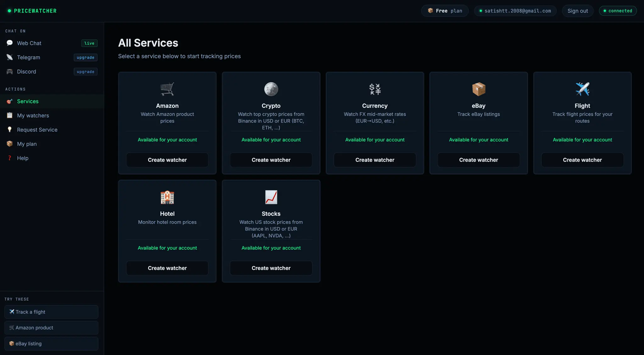The height and width of the screenshot is (355, 644).
Task: Click the Services target icon
Action: pyautogui.click(x=10, y=101)
